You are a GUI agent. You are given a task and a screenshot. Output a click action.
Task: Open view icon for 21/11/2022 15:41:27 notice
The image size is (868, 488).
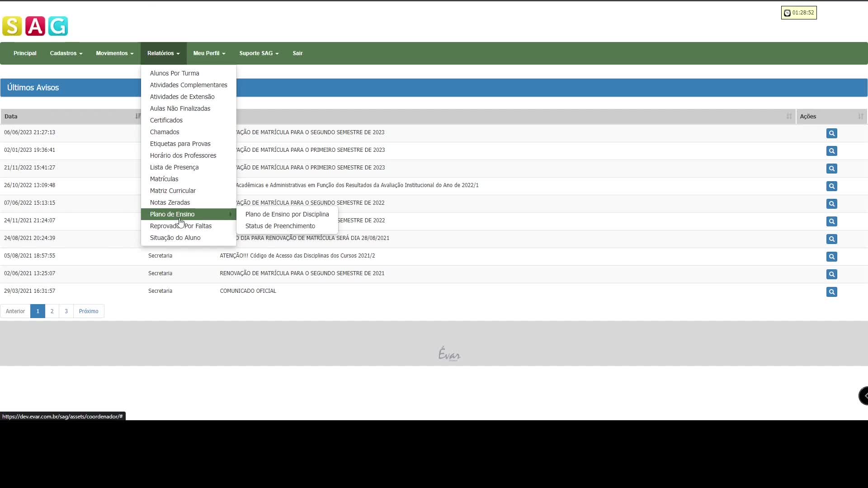(831, 169)
